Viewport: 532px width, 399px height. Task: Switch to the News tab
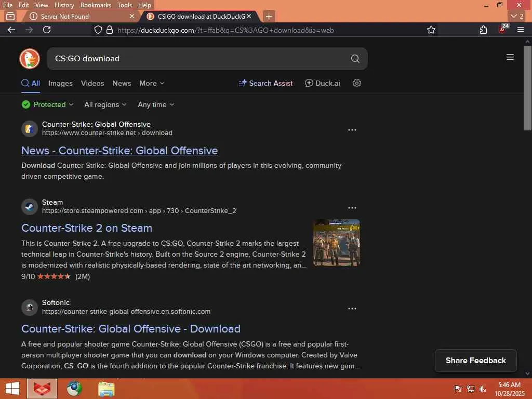point(122,83)
